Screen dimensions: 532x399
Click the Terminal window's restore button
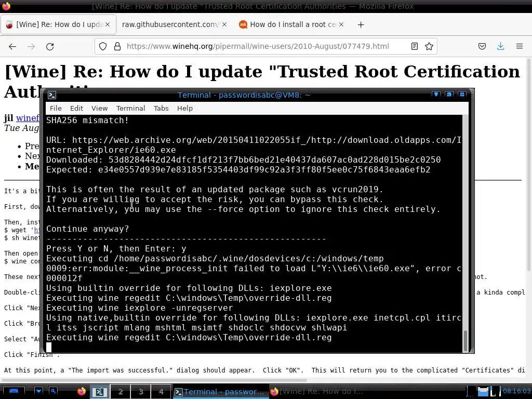pos(449,95)
